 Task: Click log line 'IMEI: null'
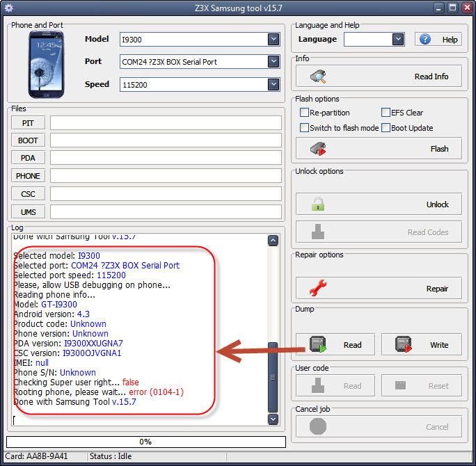[31, 362]
